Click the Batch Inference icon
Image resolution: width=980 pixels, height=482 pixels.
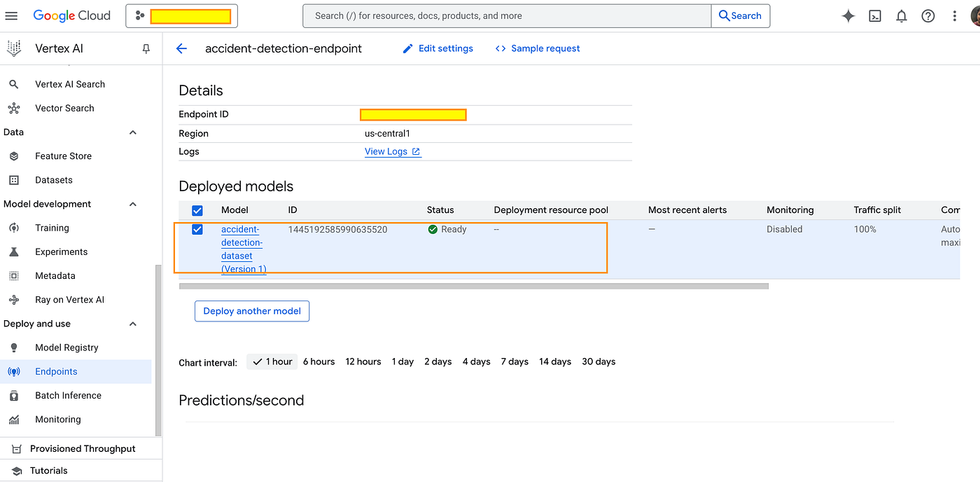(13, 395)
